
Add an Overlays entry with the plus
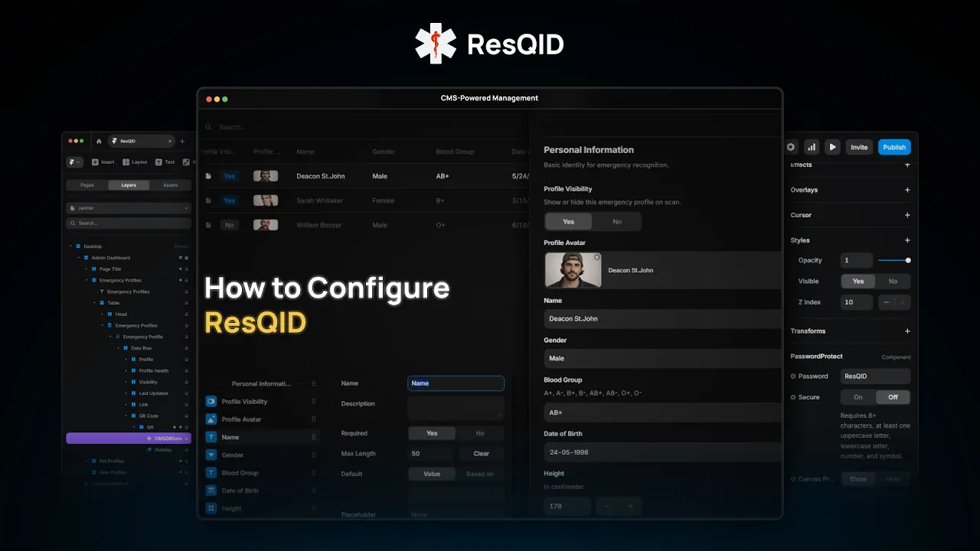pos(907,190)
